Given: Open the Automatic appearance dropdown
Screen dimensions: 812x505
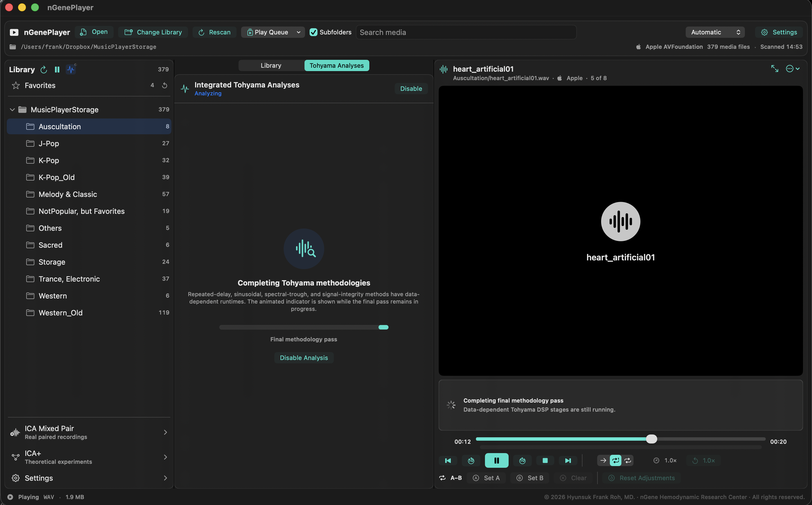Looking at the screenshot, I should pyautogui.click(x=715, y=32).
